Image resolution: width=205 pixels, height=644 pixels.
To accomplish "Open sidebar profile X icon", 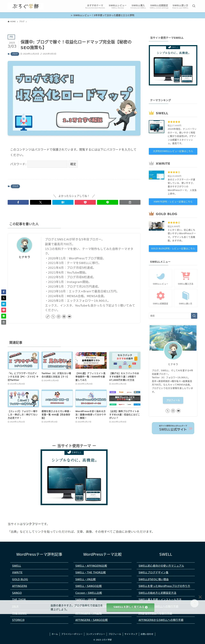I will click(x=168, y=411).
